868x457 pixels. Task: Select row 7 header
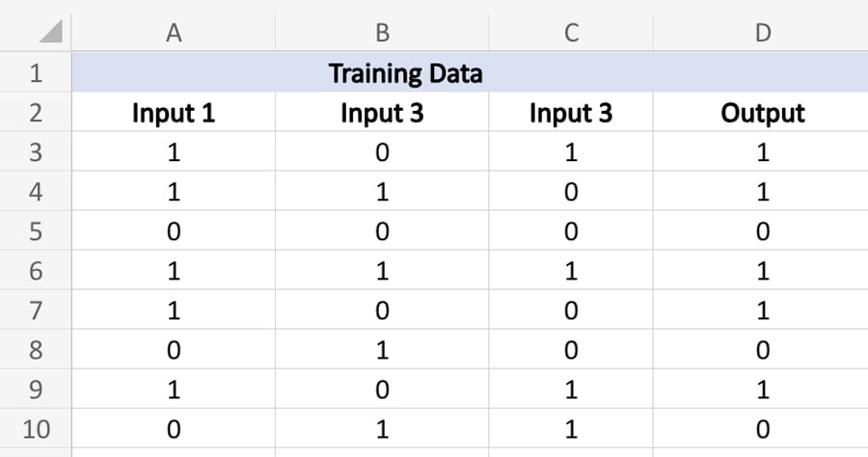pos(36,310)
